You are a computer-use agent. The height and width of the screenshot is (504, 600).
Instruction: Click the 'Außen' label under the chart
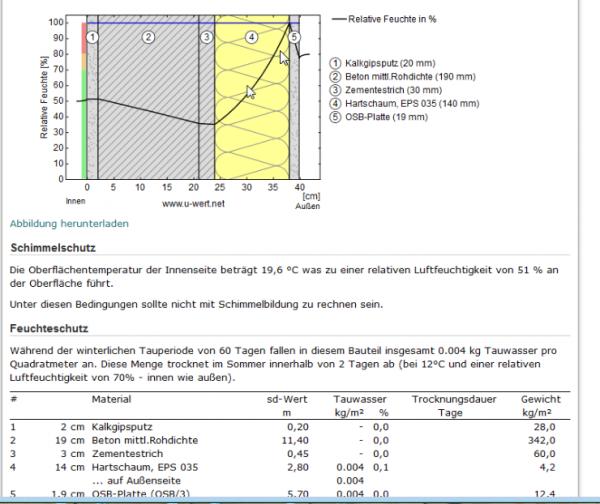307,206
